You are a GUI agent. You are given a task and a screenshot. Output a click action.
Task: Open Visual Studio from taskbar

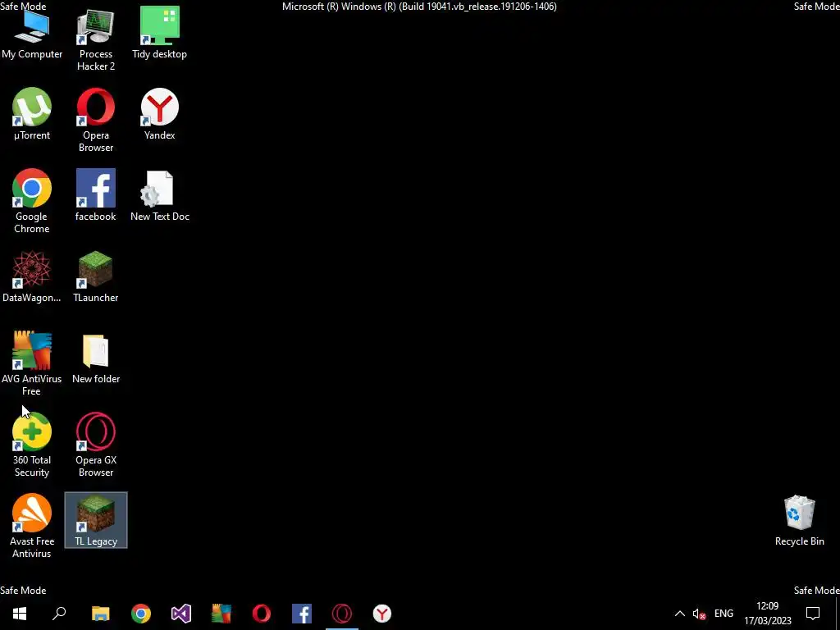pos(181,614)
